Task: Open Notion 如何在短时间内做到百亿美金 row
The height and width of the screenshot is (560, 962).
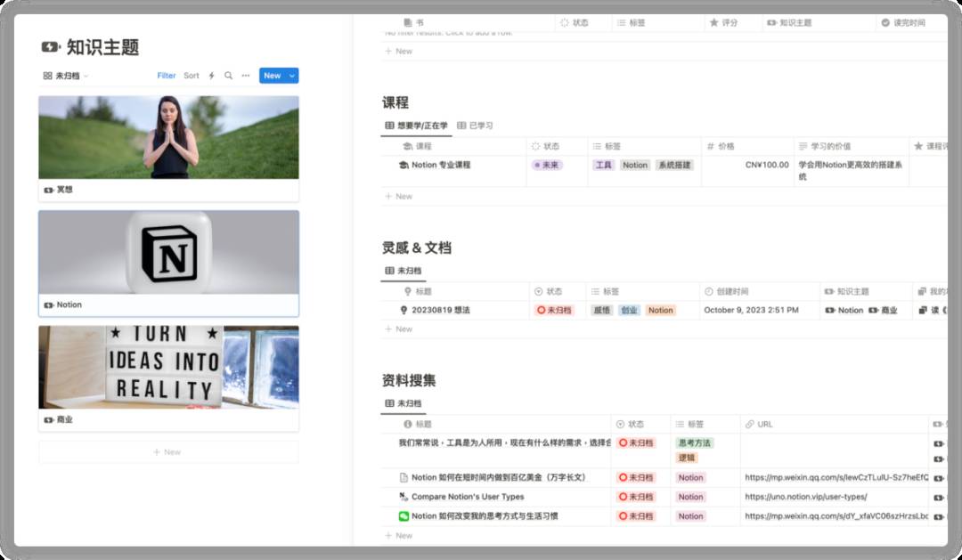Action: click(498, 477)
